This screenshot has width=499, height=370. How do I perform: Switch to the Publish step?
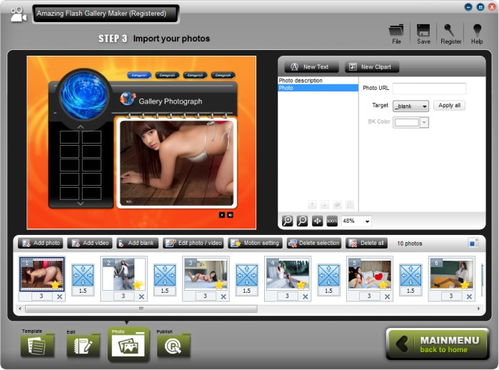coord(174,345)
